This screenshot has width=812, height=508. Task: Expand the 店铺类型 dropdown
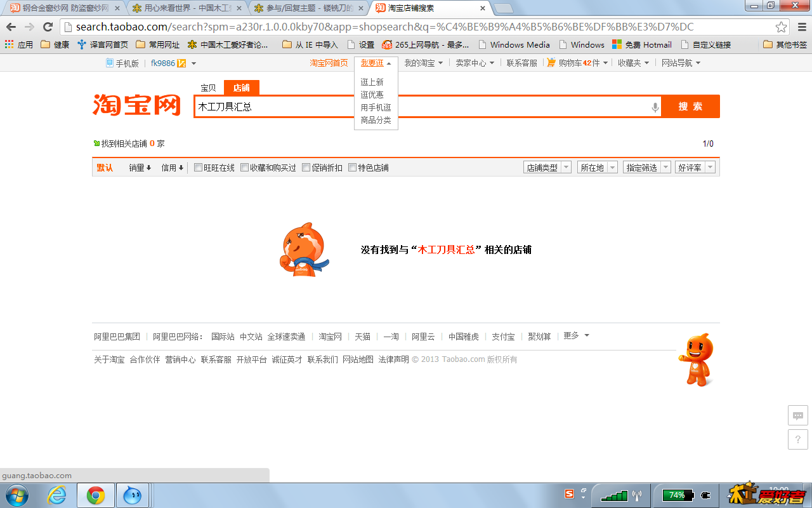click(547, 168)
